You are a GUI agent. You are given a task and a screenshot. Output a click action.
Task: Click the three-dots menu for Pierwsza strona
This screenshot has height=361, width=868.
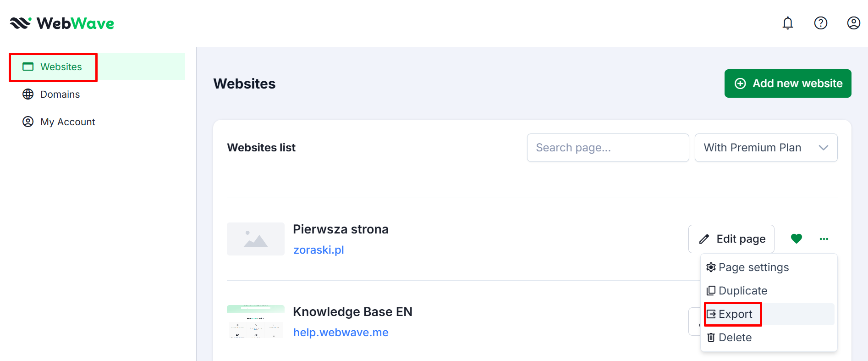[824, 239]
